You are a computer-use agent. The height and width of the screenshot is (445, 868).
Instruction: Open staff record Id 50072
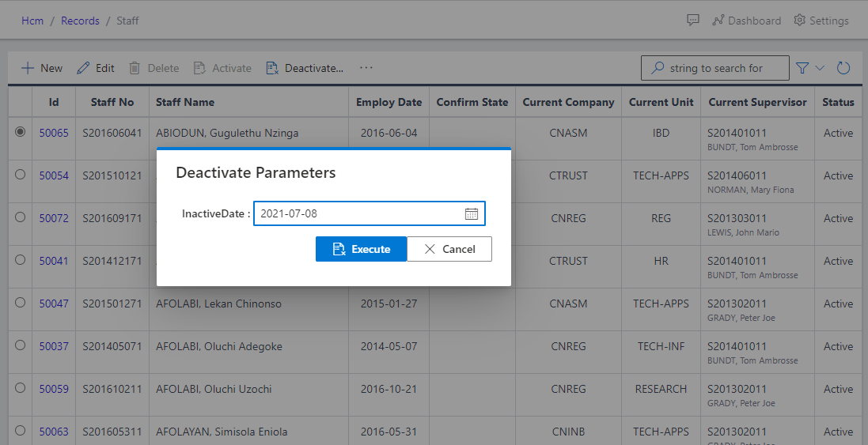[54, 218]
